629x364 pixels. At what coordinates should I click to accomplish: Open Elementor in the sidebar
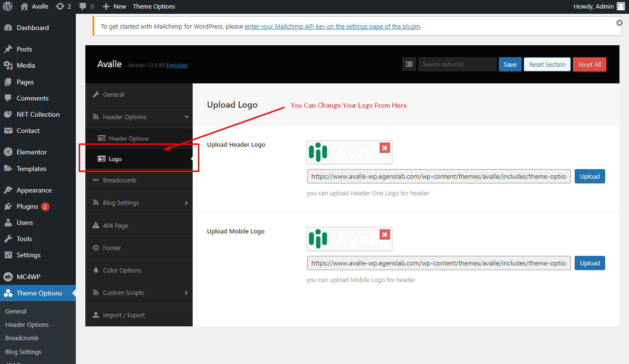point(38,152)
